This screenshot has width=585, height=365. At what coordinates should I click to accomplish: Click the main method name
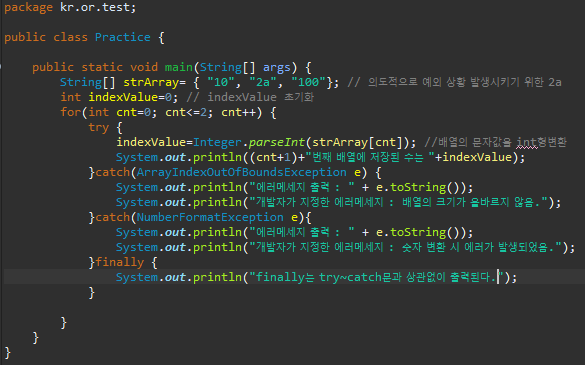point(179,67)
